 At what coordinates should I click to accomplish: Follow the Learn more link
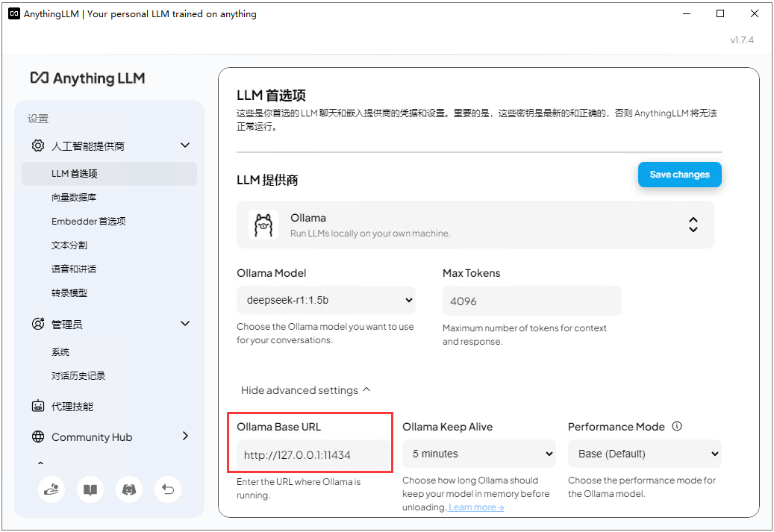click(475, 507)
